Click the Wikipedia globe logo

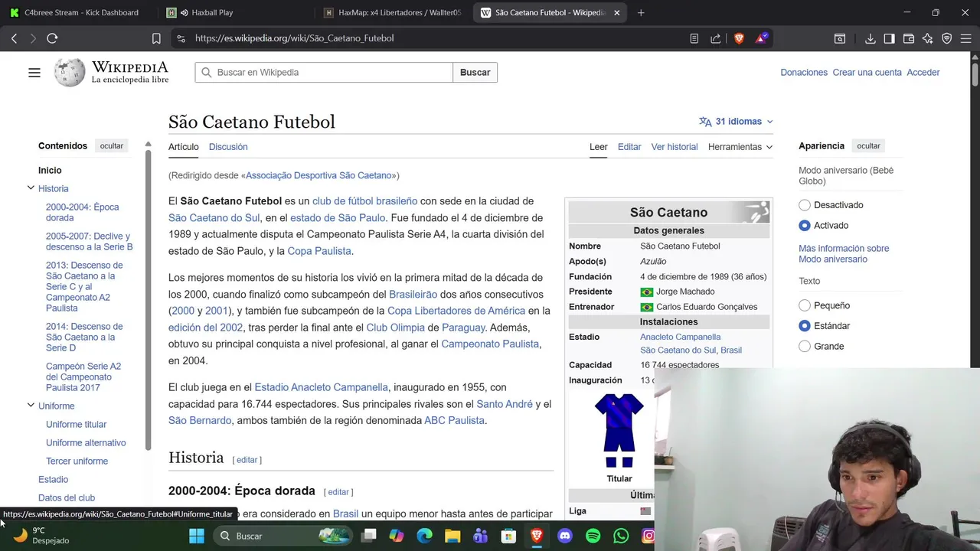pos(70,72)
